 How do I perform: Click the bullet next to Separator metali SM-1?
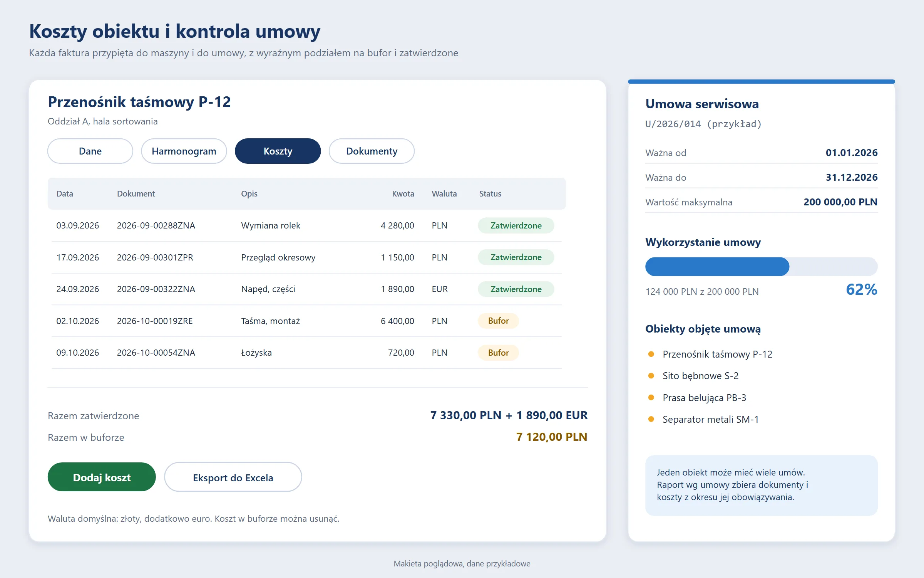[x=651, y=419]
